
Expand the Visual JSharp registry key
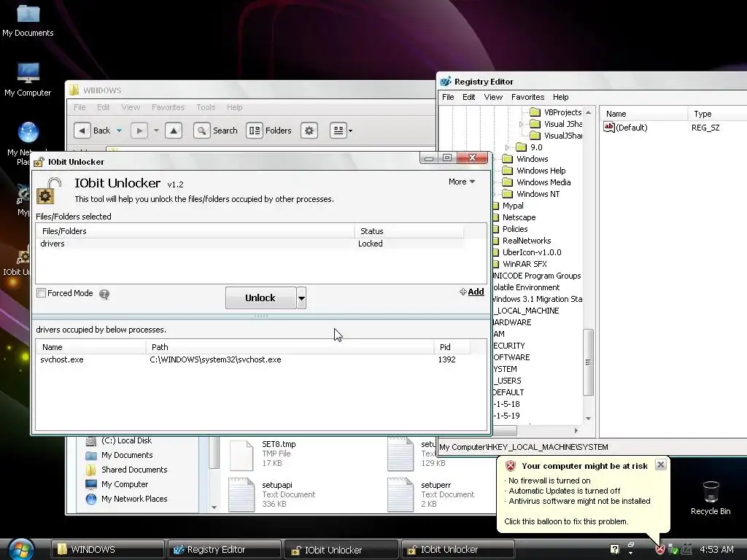pos(521,124)
